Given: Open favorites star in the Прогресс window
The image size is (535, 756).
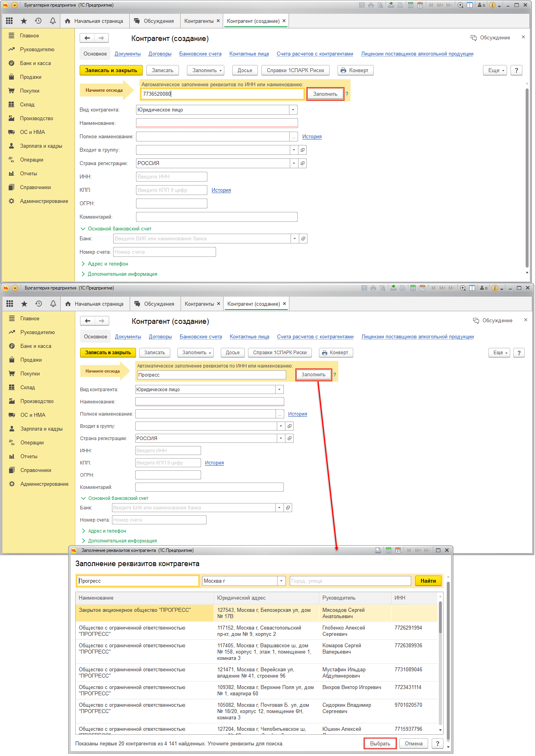Looking at the screenshot, I should (x=24, y=304).
